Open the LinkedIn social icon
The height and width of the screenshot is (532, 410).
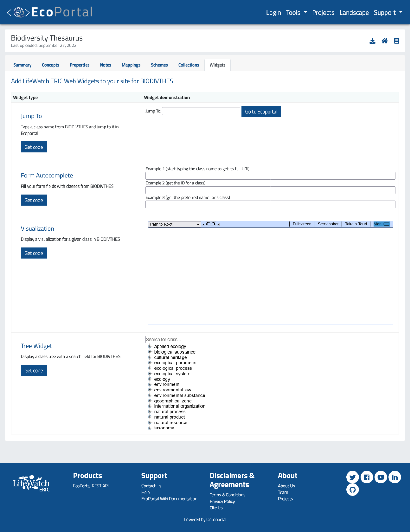click(395, 477)
